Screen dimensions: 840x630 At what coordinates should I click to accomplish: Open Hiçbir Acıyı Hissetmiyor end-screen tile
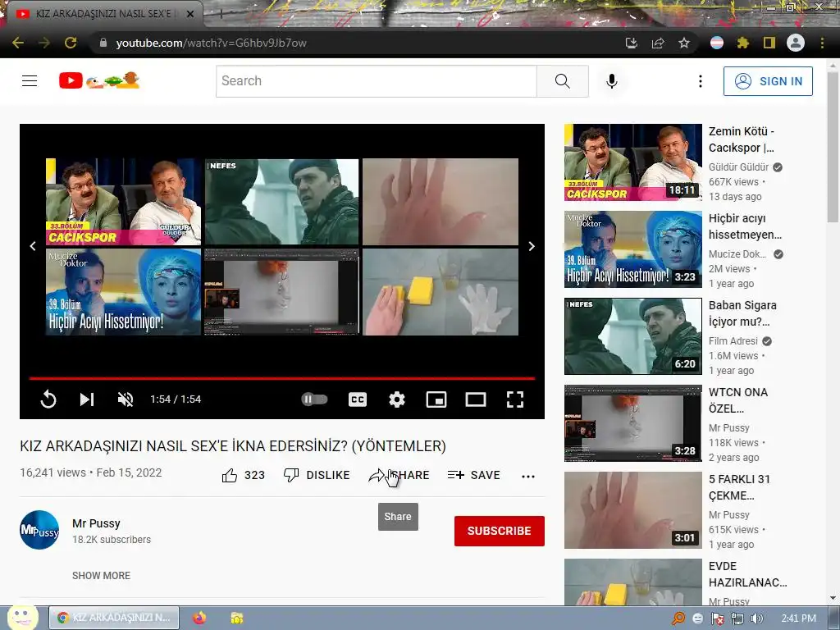(123, 292)
